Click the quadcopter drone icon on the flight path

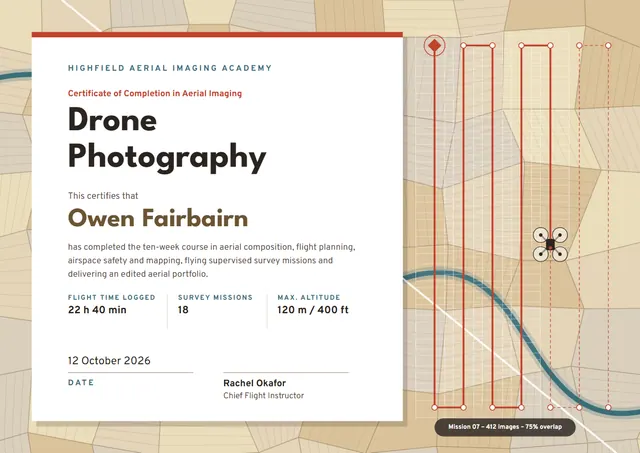(550, 244)
